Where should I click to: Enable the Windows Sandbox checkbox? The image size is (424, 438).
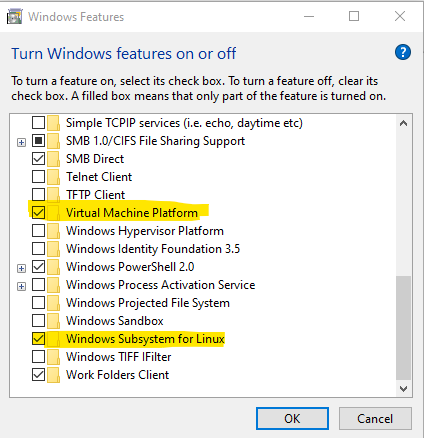tap(38, 321)
